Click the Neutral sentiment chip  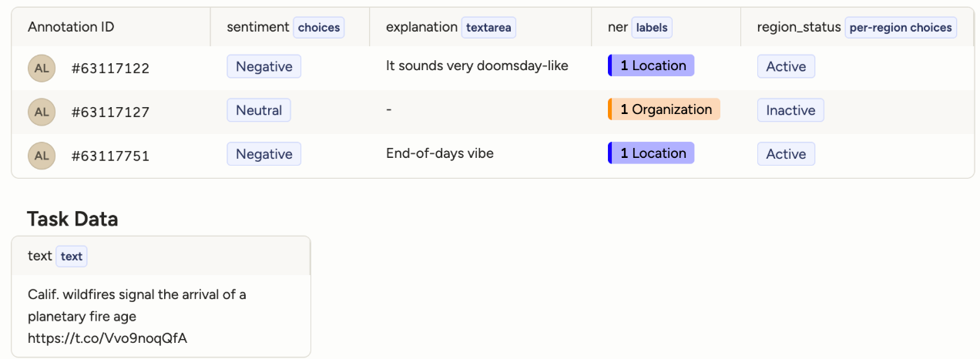click(259, 110)
